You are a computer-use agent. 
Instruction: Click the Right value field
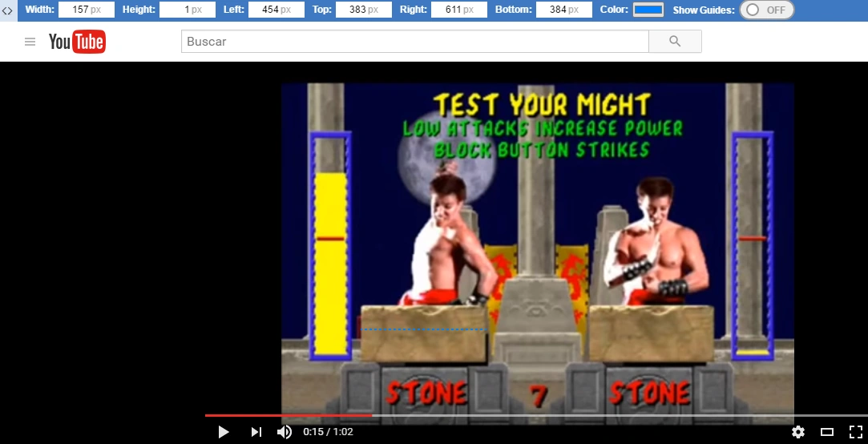[459, 10]
